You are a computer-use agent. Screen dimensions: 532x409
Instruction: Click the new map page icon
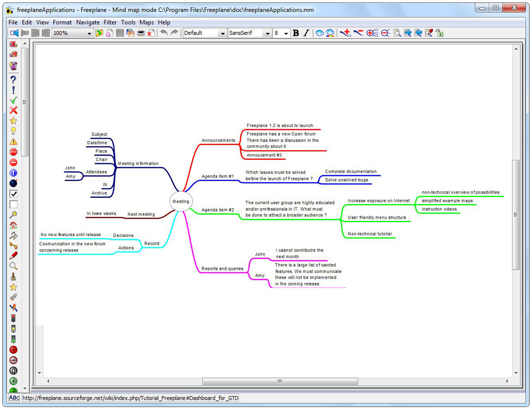[x=109, y=33]
